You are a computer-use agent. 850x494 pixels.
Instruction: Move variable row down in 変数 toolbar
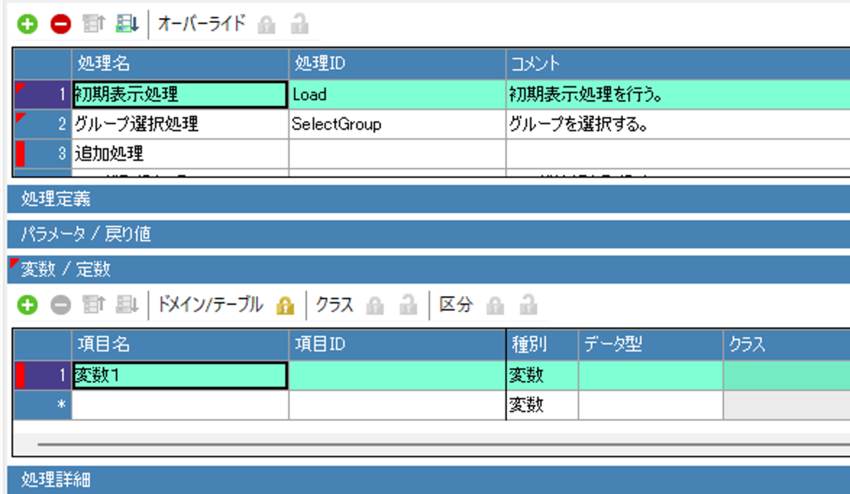[x=127, y=305]
